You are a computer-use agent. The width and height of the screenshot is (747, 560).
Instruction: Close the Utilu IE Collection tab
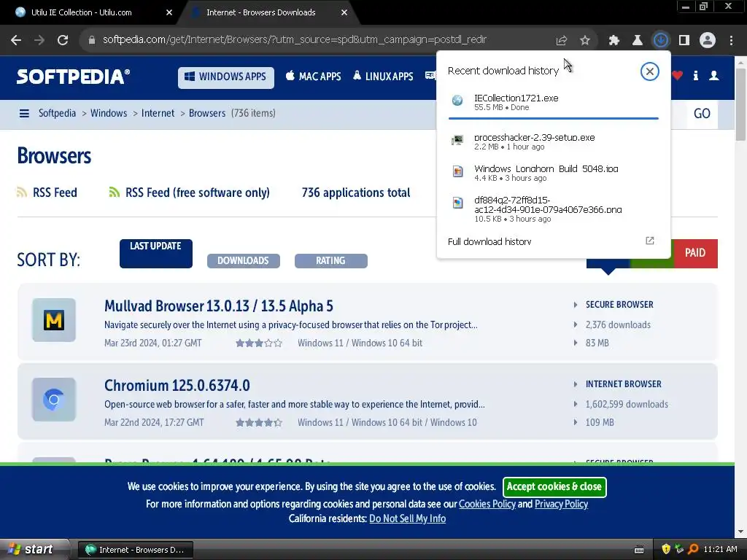tap(169, 13)
